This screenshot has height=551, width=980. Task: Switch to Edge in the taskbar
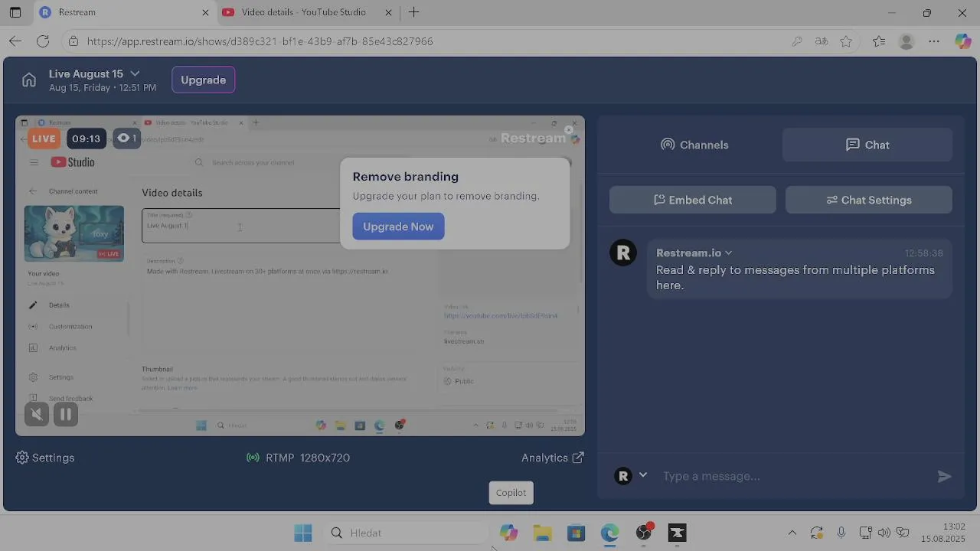(x=610, y=533)
